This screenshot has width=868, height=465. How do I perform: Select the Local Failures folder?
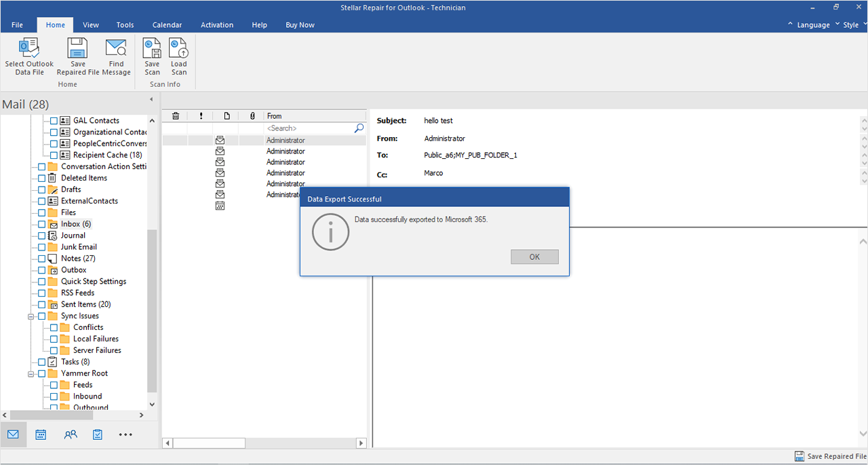click(96, 339)
